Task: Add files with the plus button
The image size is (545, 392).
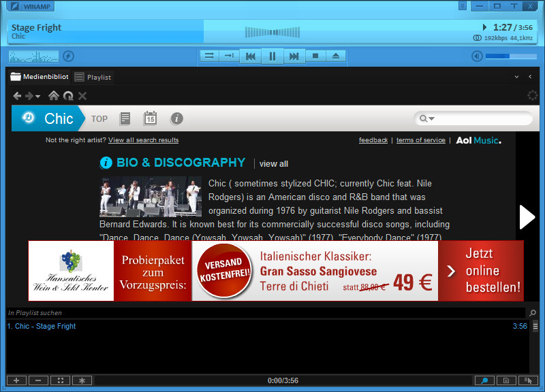Action: point(16,380)
